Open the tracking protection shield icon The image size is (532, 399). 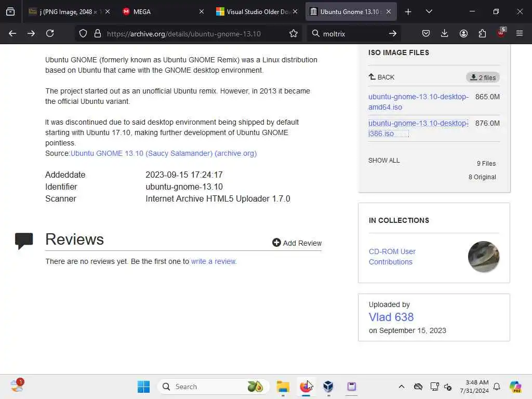pyautogui.click(x=83, y=33)
